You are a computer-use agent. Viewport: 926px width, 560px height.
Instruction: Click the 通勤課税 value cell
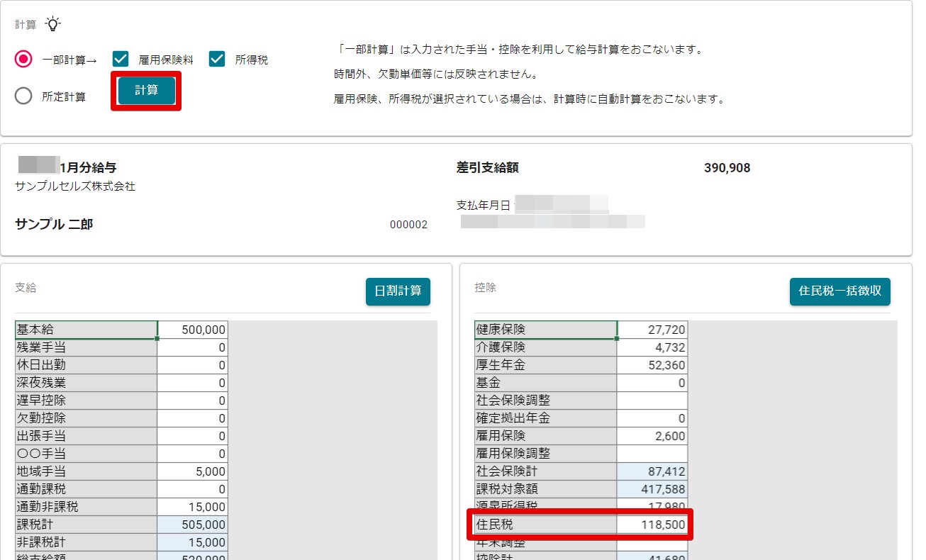click(192, 489)
